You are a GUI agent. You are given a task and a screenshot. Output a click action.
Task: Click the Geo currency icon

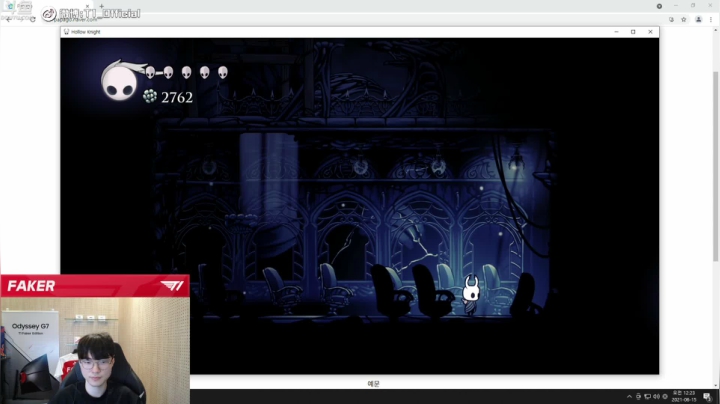pyautogui.click(x=150, y=96)
